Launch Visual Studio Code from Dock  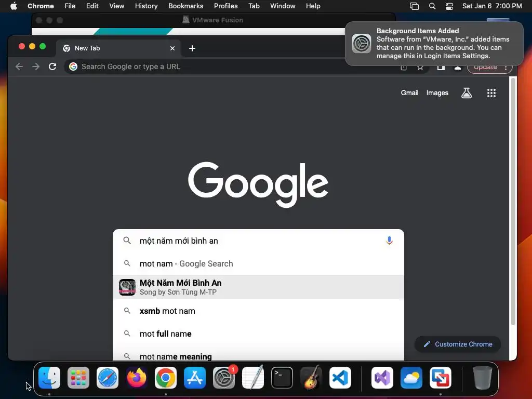pos(340,378)
